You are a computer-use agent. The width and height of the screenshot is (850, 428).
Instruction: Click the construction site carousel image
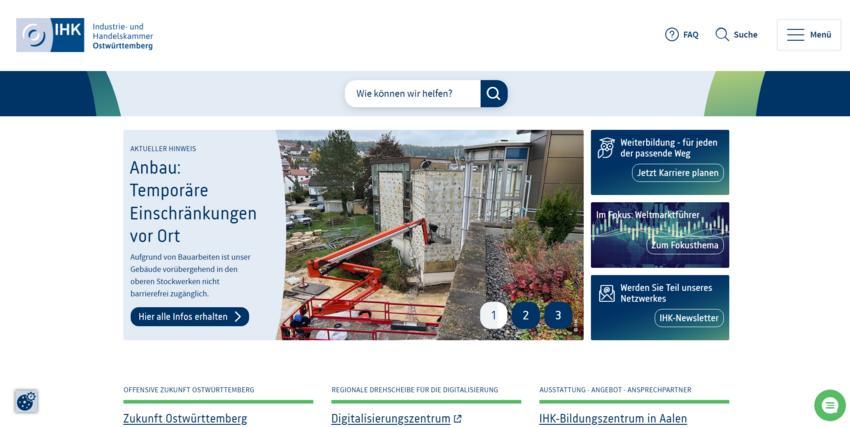click(431, 235)
